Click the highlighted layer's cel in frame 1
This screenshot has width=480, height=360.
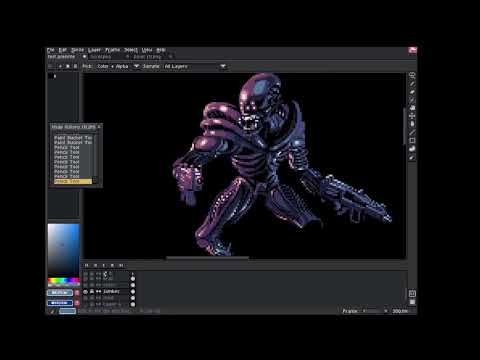tap(133, 291)
